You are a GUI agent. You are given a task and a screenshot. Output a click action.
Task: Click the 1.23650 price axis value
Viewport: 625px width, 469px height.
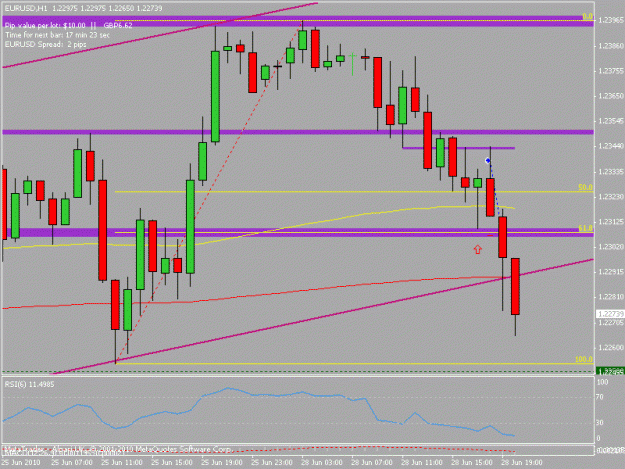tap(611, 96)
